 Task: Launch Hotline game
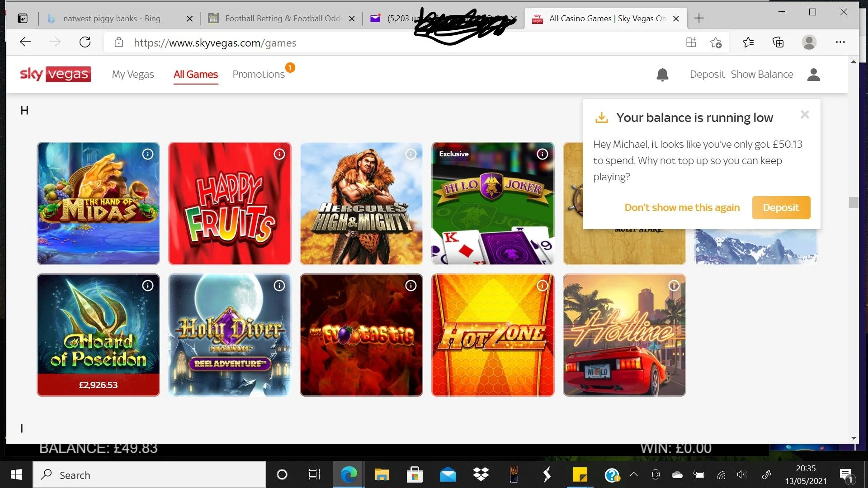624,335
